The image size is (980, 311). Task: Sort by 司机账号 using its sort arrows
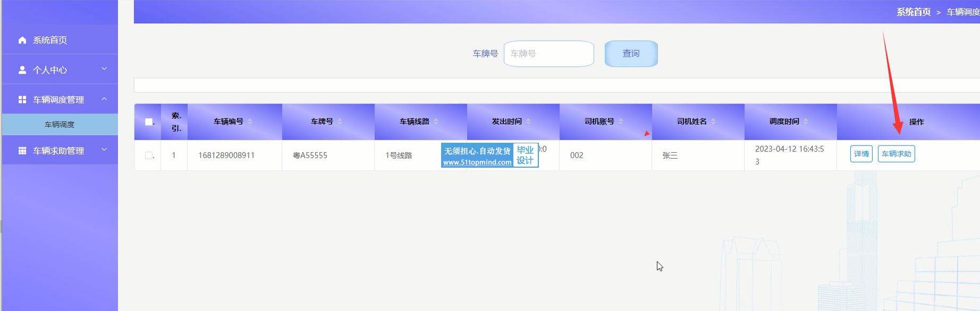click(621, 122)
